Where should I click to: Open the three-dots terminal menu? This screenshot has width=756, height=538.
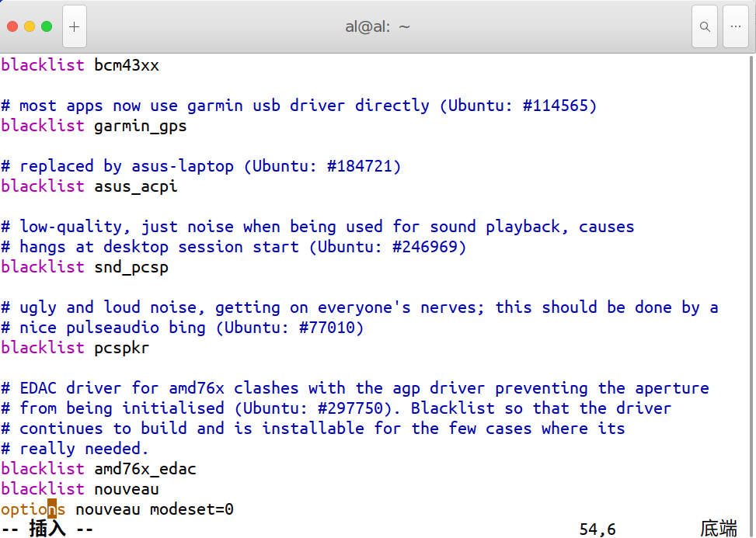pyautogui.click(x=736, y=26)
